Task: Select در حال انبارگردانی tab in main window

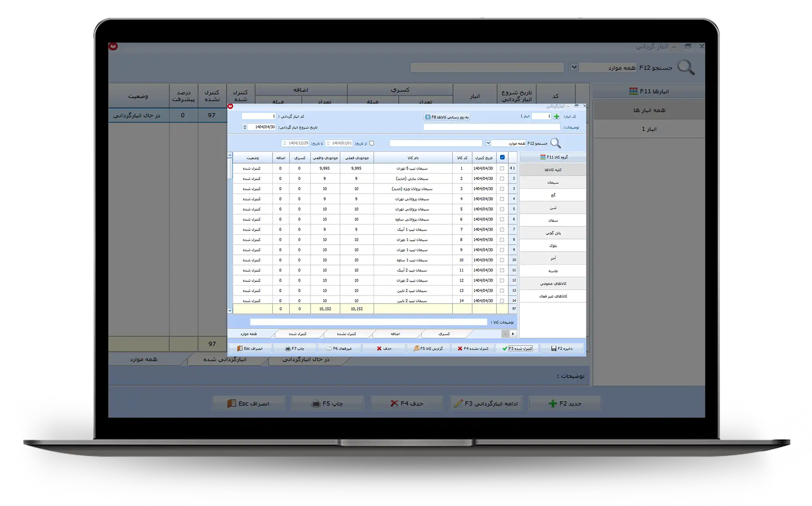Action: [306, 360]
